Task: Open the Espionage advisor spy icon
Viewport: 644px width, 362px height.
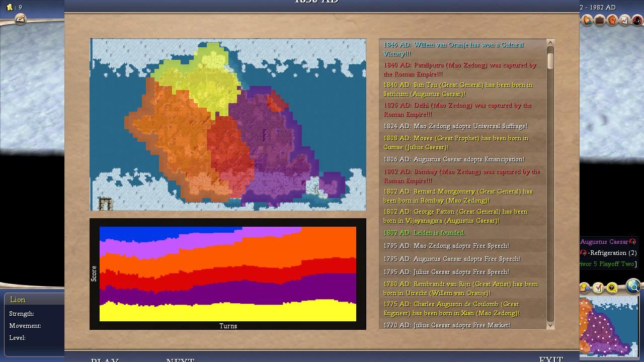Action: click(x=637, y=21)
